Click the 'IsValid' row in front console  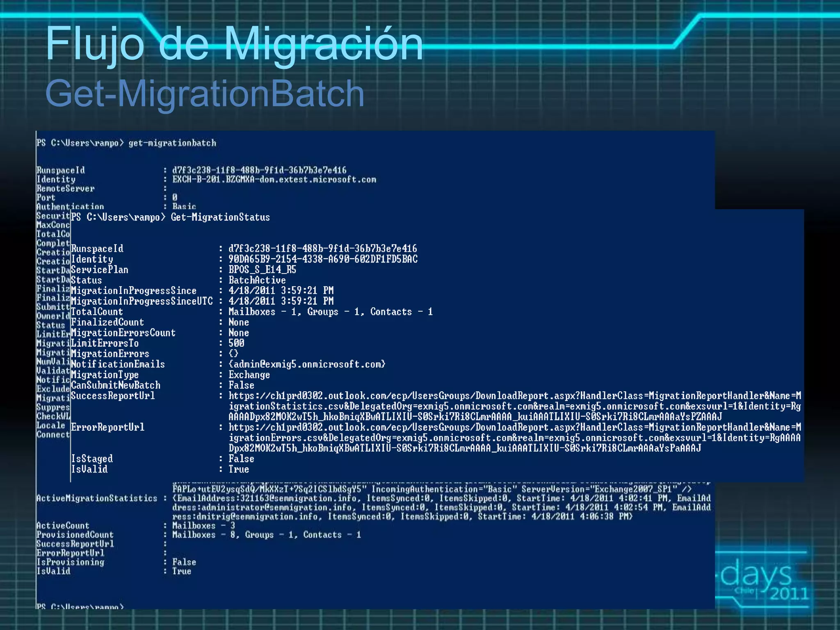[x=160, y=470]
